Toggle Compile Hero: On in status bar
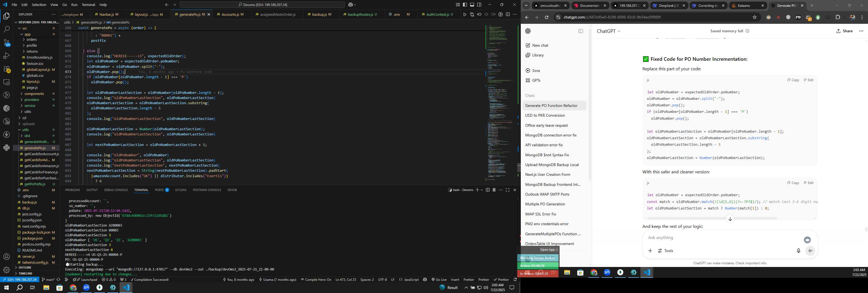This screenshot has height=293, width=868. (316, 279)
